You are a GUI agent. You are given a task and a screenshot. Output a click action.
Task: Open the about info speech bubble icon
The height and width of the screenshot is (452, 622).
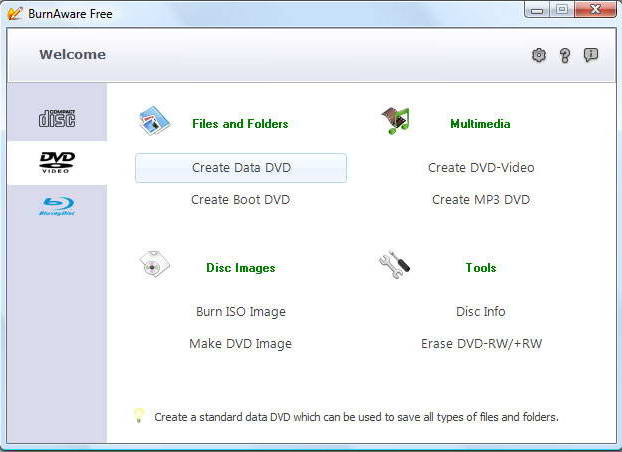pos(591,55)
